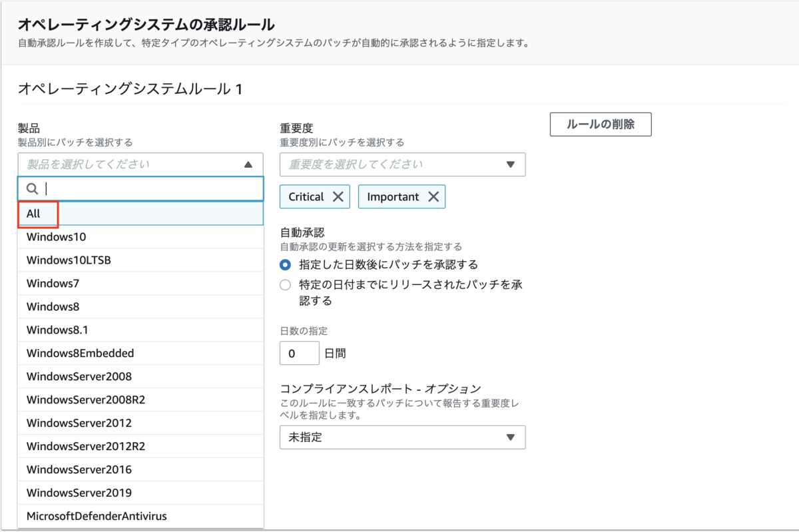Choose All from product list
The height and width of the screenshot is (532, 799).
pyautogui.click(x=140, y=214)
